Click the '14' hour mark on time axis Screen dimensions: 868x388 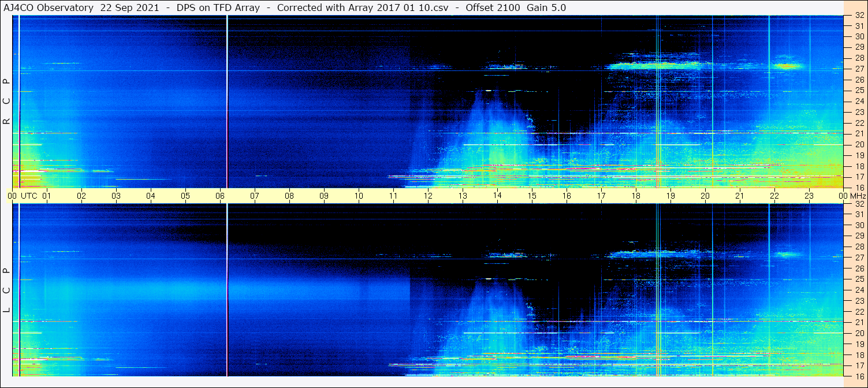tap(497, 196)
